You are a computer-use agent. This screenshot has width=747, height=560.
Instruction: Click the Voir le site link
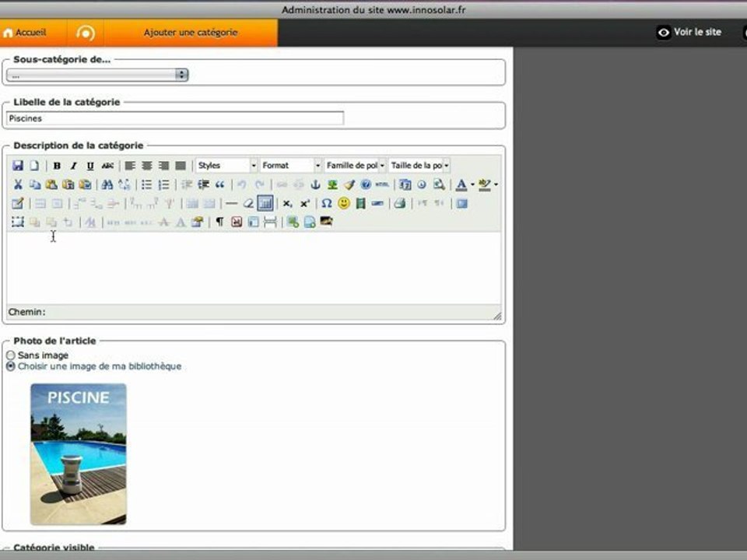689,32
